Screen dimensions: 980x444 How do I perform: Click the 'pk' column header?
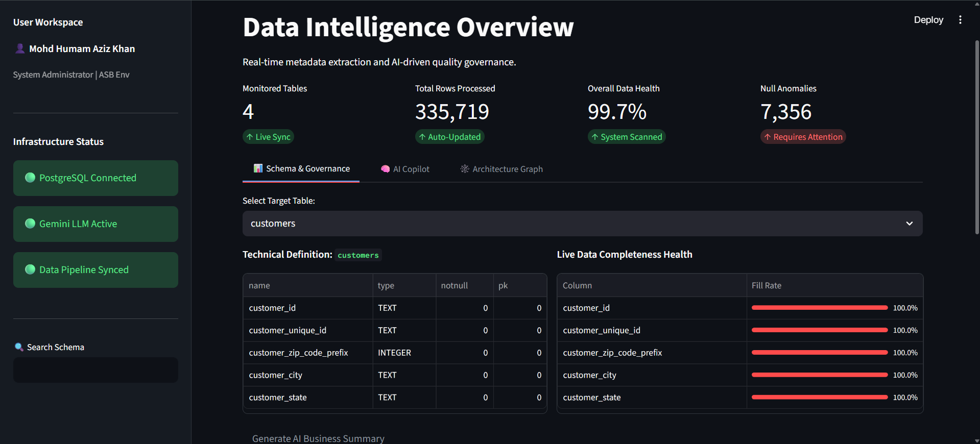[x=520, y=285]
